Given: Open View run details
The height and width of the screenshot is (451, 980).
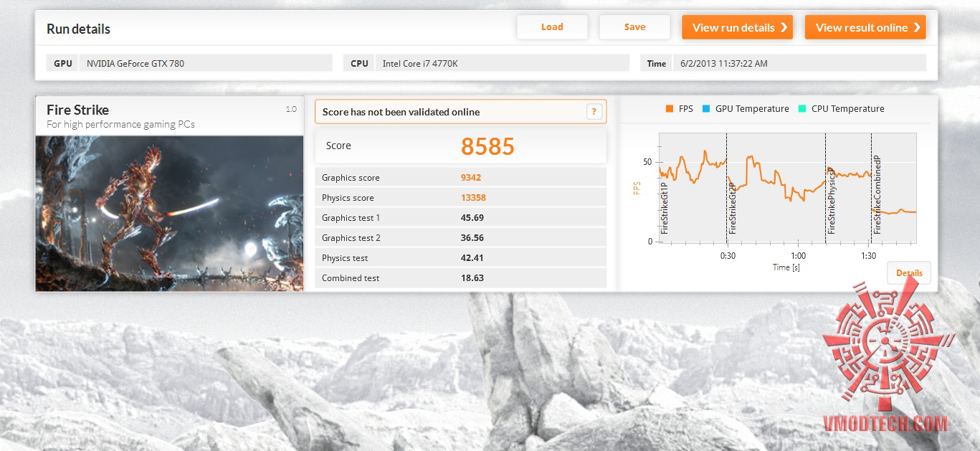Looking at the screenshot, I should click(x=737, y=27).
